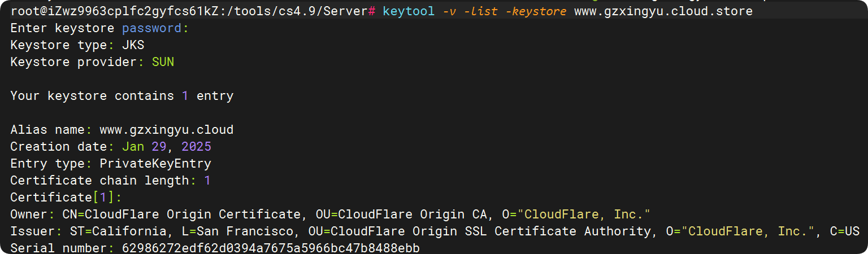Click the -keystore option flag
The image size is (868, 254).
[537, 11]
